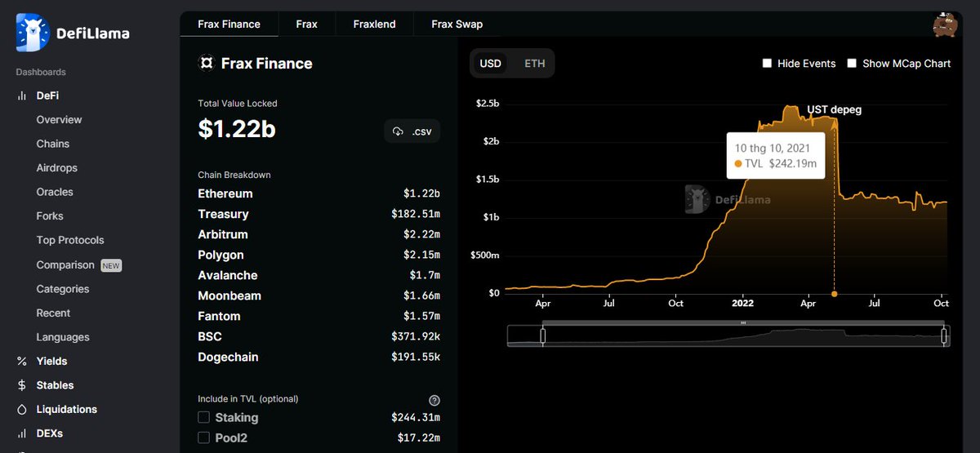
Task: Click the download icon on .csv button
Action: click(x=399, y=131)
